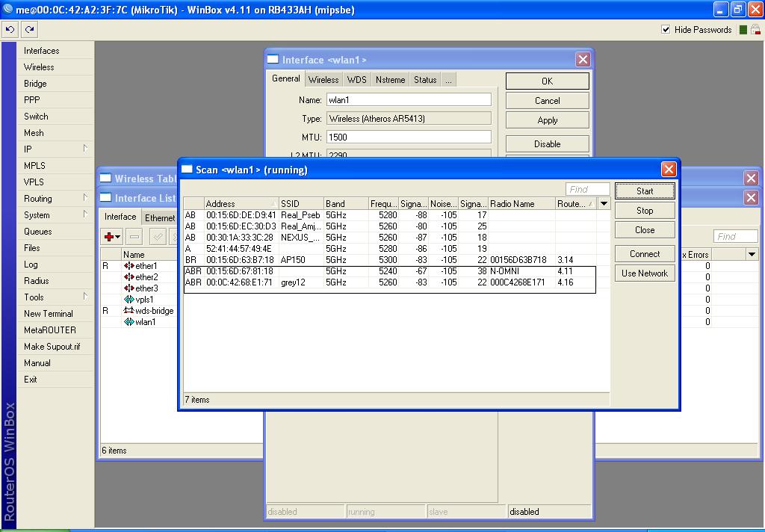Select the ether1 interface icon
This screenshot has height=532, width=765.
pyautogui.click(x=128, y=266)
